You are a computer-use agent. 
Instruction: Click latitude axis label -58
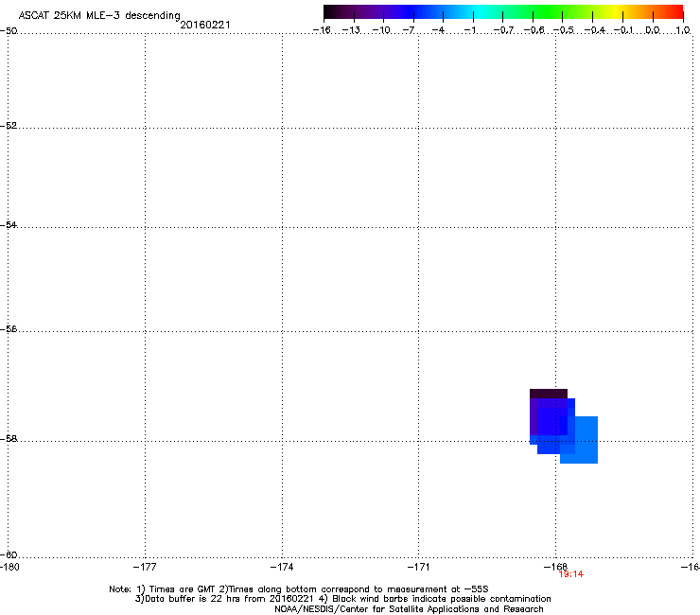coord(9,439)
